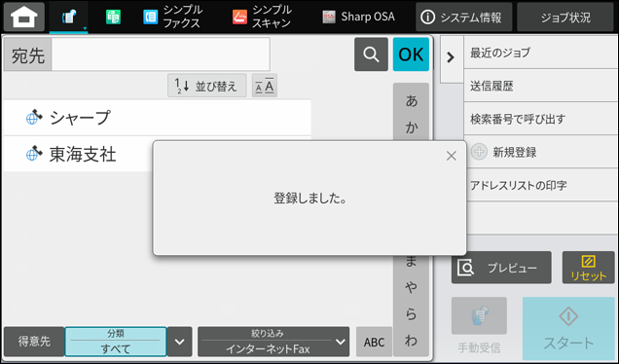The width and height of the screenshot is (619, 364).
Task: Open 並び替え sort options
Action: coord(207,86)
